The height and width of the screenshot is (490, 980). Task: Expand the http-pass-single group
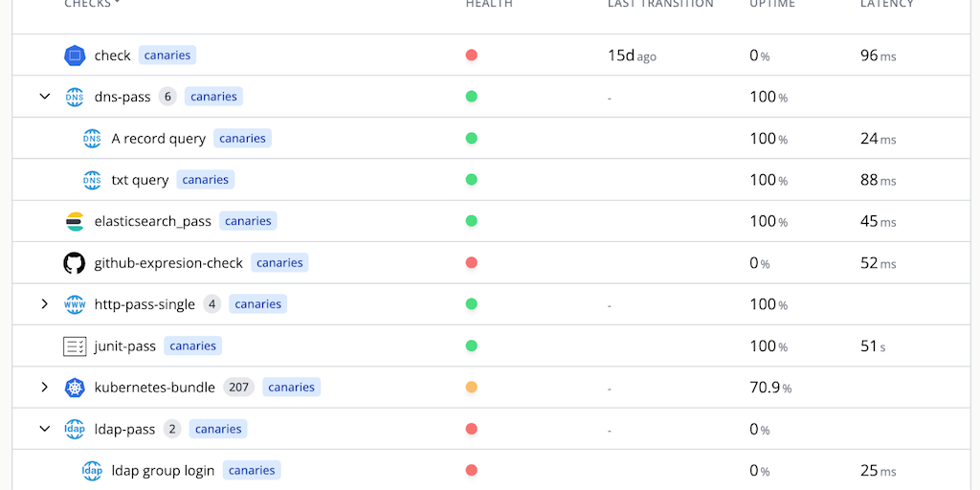(44, 304)
